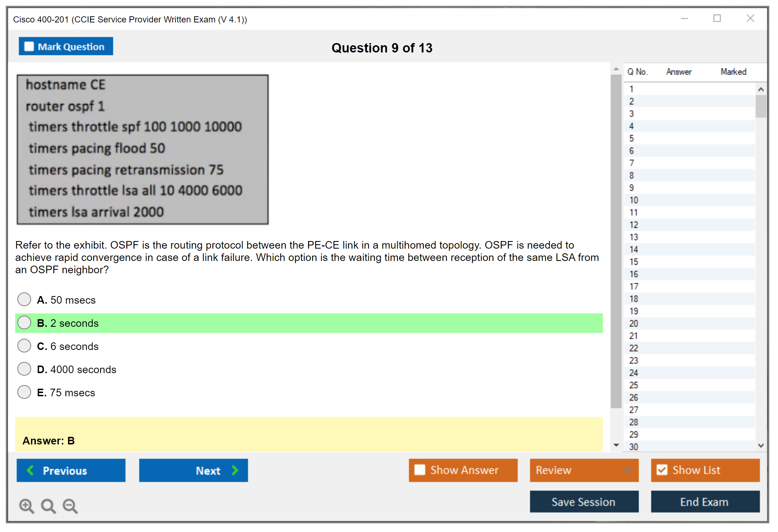Image resolution: width=778 pixels, height=532 pixels.
Task: Click the green right arrow on Next
Action: pyautogui.click(x=235, y=470)
